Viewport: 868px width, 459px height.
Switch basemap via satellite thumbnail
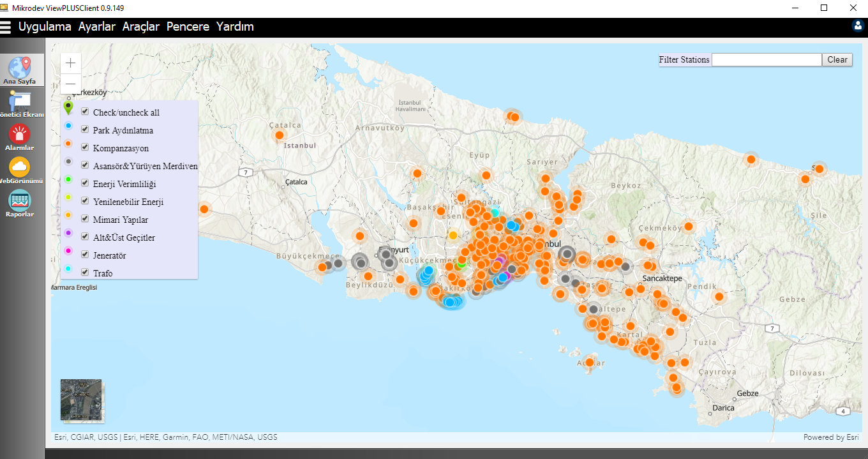[81, 400]
